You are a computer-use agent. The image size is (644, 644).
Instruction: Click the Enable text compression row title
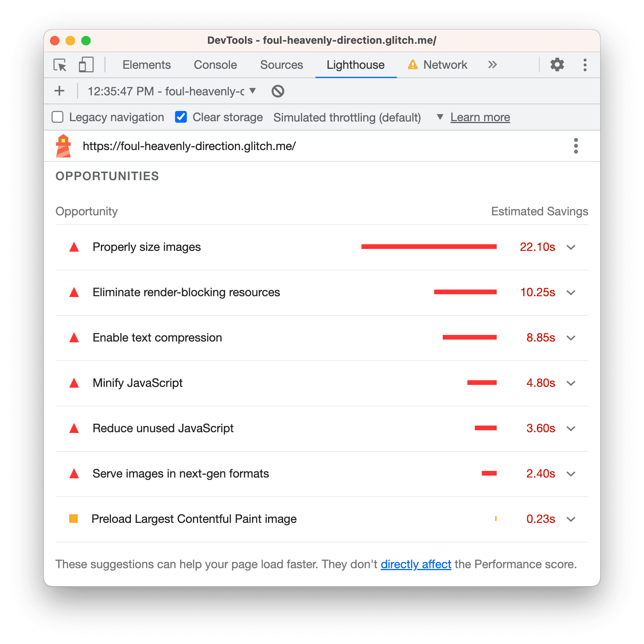tap(157, 338)
